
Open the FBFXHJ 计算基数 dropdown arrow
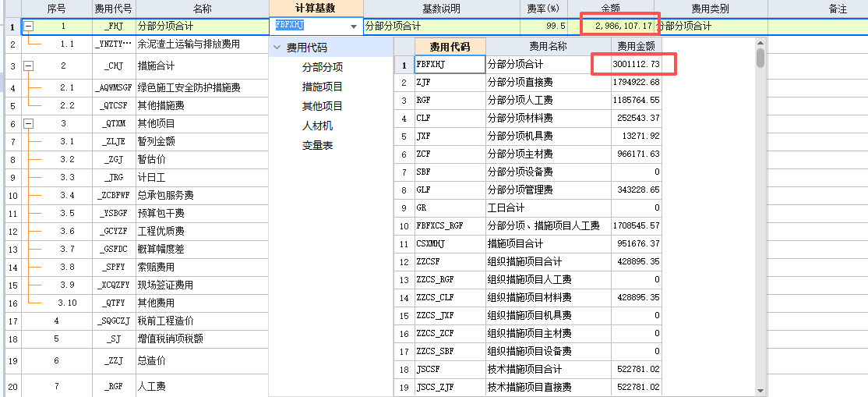pyautogui.click(x=354, y=26)
